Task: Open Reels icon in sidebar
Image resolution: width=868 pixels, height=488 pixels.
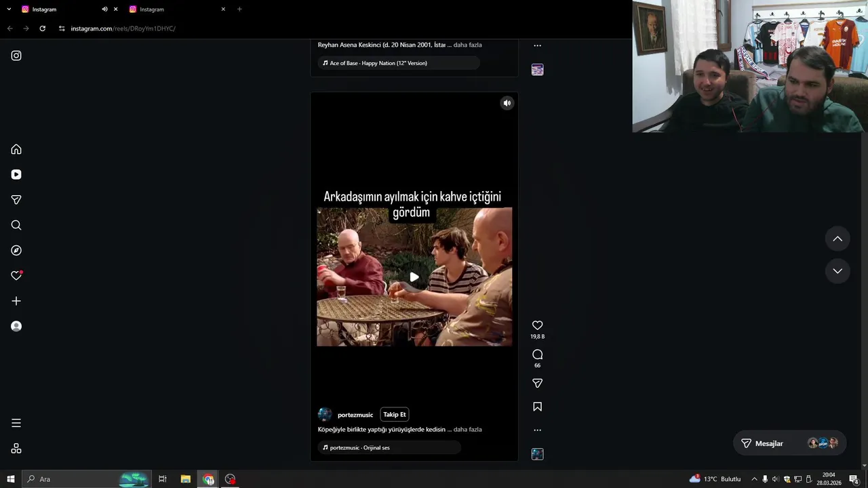Action: 16,174
